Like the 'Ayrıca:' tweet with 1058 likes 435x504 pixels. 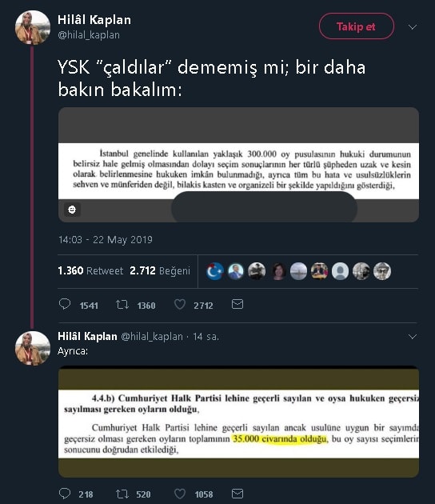[x=180, y=494]
